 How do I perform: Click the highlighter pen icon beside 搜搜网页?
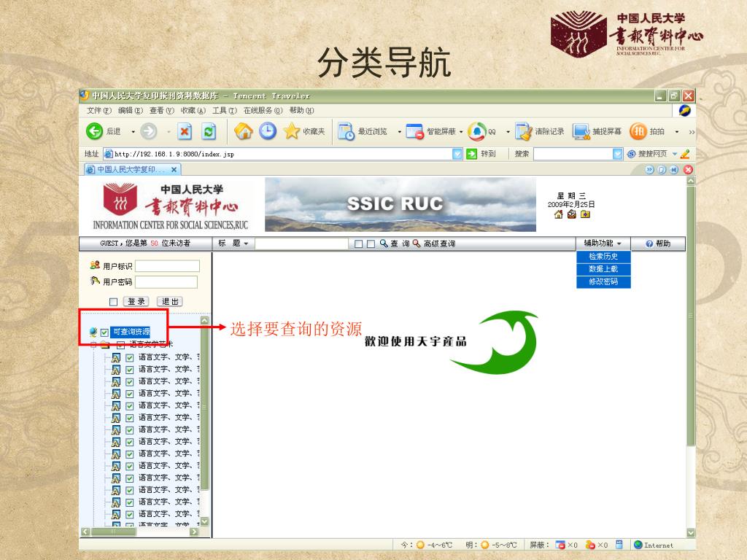(685, 154)
